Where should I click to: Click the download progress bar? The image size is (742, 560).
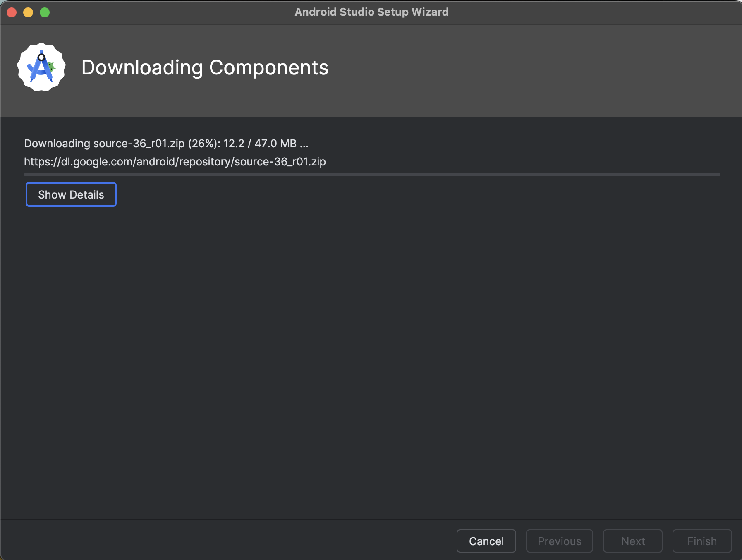372,175
